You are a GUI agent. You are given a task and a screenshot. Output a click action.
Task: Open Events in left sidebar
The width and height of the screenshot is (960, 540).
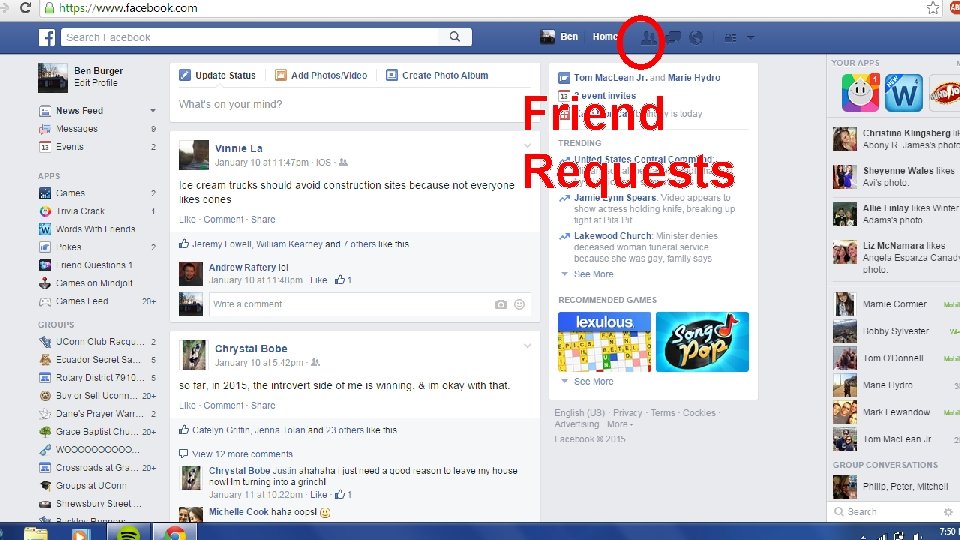pyautogui.click(x=70, y=147)
